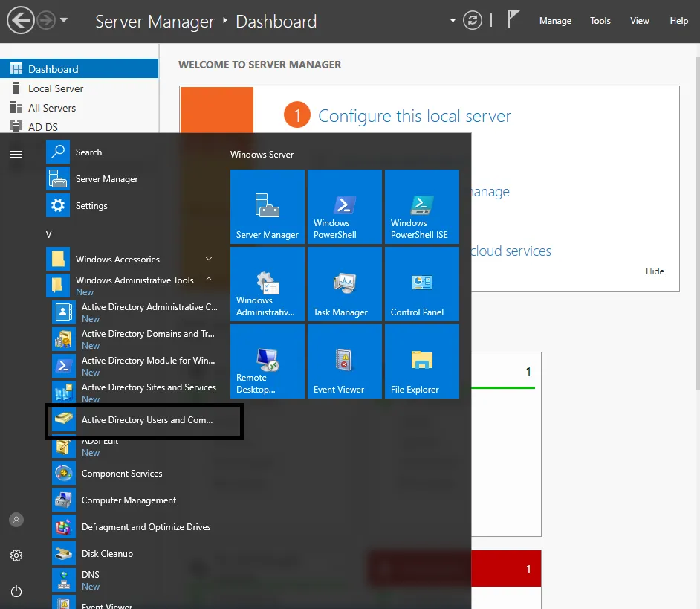This screenshot has width=700, height=609.
Task: Launch Disk Cleanup
Action: 137,553
